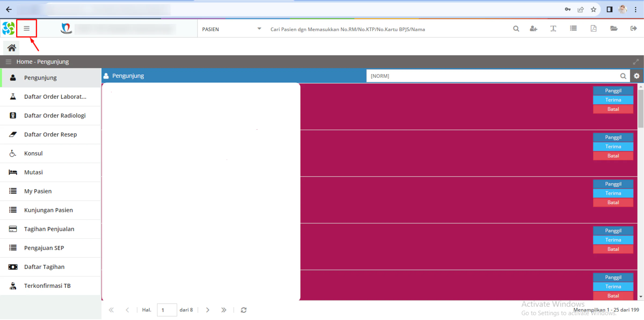Open Pengunjung settings gear

coord(636,76)
